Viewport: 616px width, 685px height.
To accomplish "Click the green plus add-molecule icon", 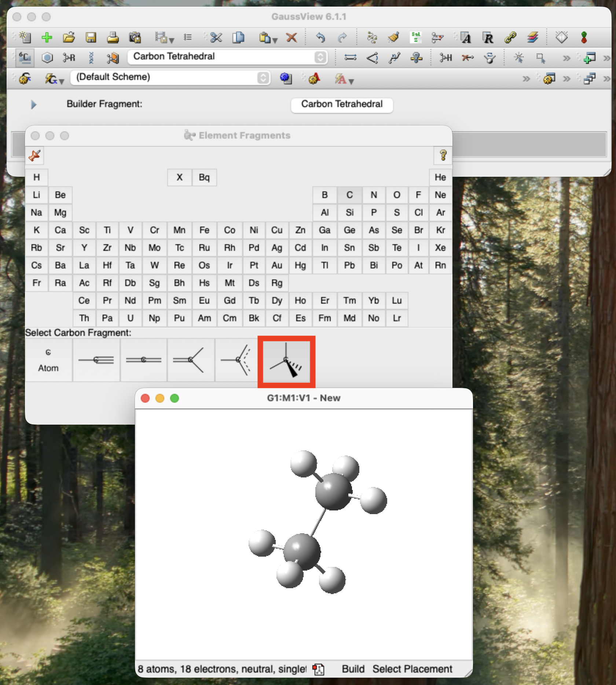I will 47,37.
